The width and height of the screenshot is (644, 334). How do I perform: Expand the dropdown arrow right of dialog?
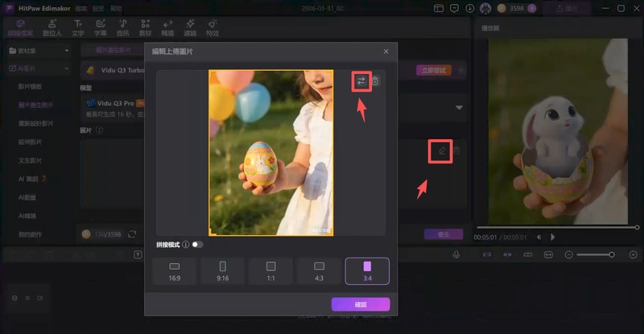point(459,108)
